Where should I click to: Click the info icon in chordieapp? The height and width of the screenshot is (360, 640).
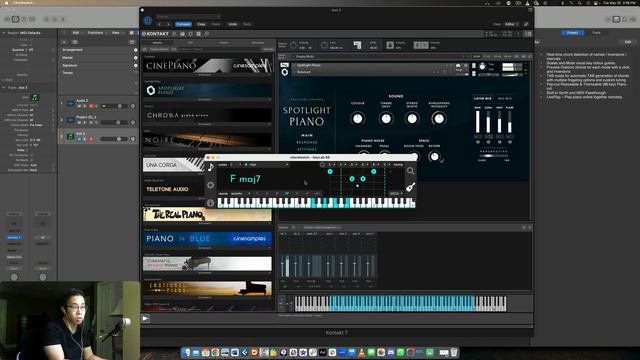click(210, 202)
